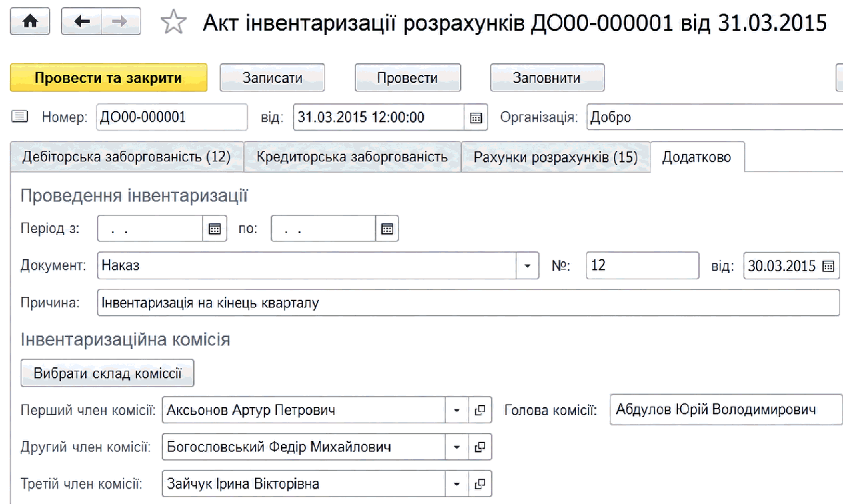843x504 pixels.
Task: Switch to Дебіторська заборгованість (12) tab
Action: tap(127, 157)
